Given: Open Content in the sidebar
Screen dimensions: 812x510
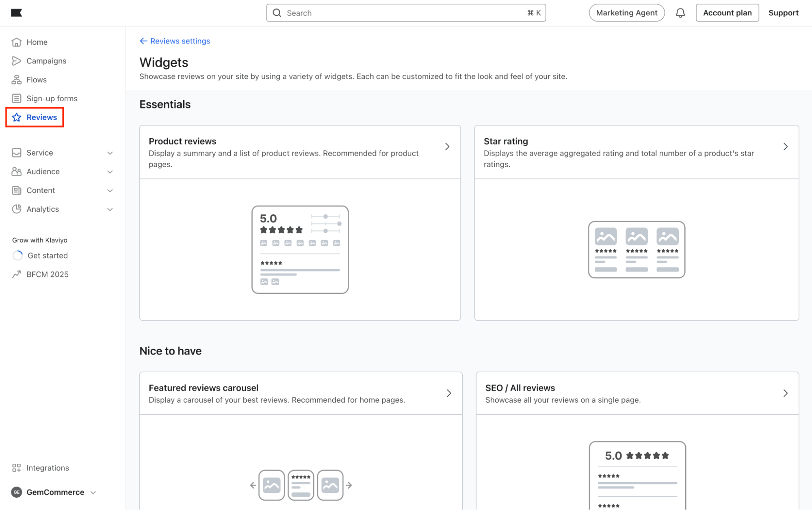Looking at the screenshot, I should click(x=41, y=191).
